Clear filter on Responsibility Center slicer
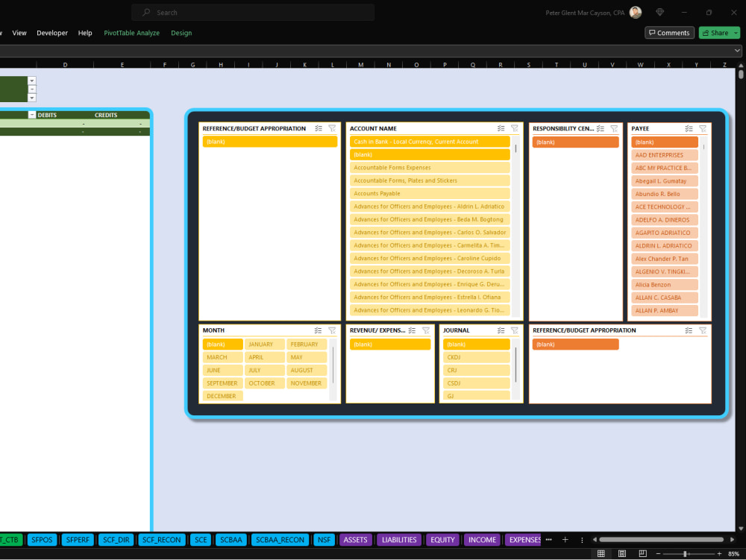746x560 pixels. (614, 128)
